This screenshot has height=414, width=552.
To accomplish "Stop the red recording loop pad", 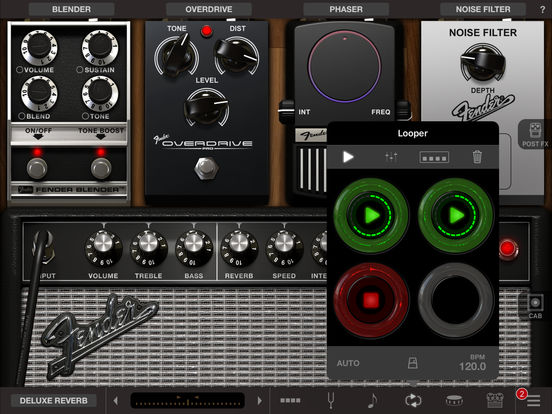I will 371,300.
